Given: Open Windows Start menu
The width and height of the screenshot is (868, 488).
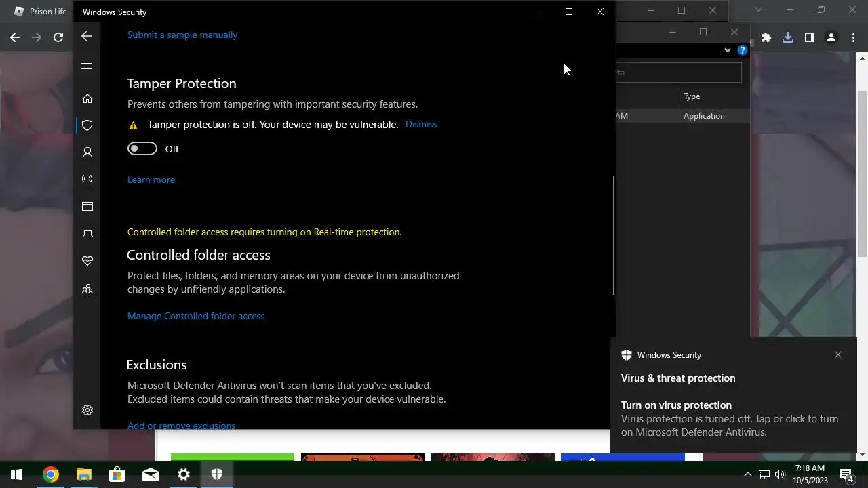Looking at the screenshot, I should click(x=16, y=474).
